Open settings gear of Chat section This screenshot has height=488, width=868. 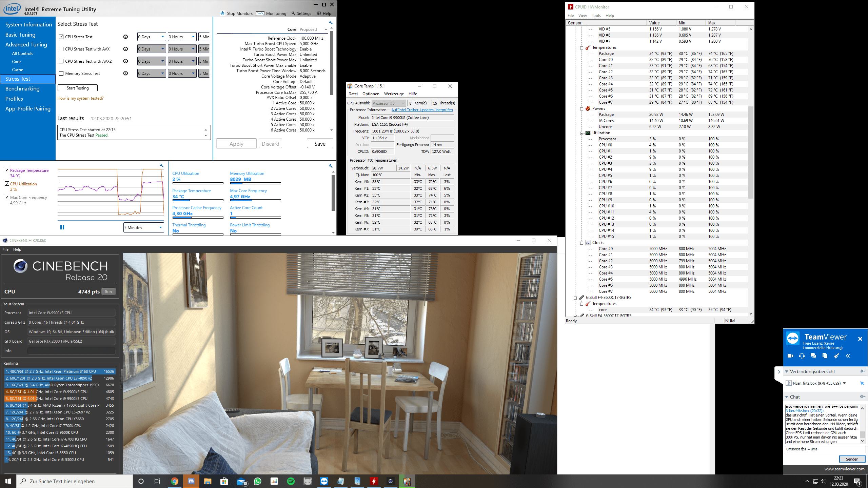tap(862, 396)
